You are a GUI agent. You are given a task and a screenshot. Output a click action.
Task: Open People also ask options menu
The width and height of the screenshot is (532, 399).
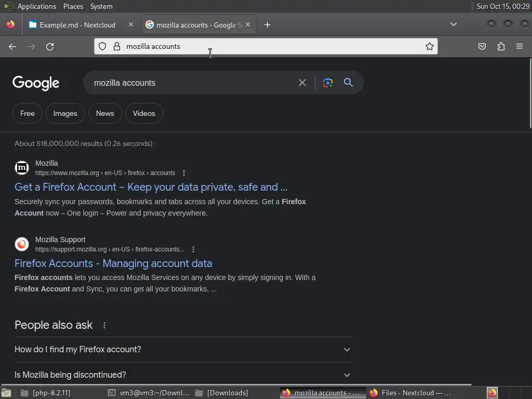[x=104, y=325]
